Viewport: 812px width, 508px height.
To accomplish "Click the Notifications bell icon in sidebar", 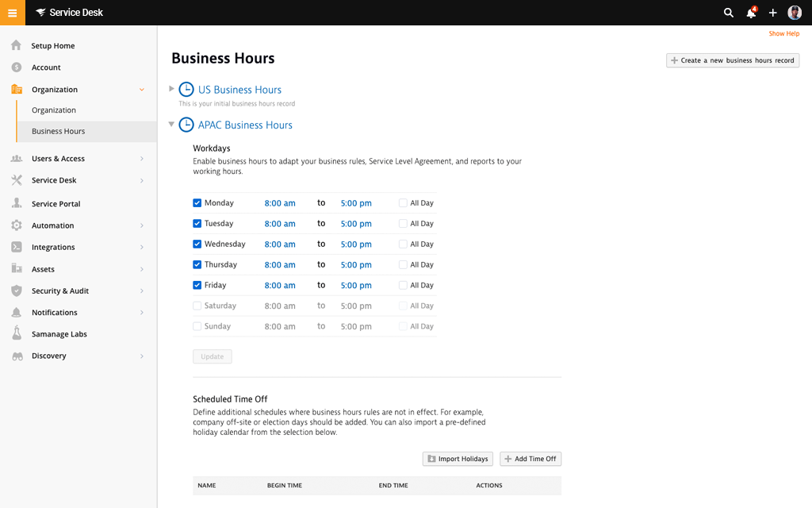I will pyautogui.click(x=17, y=312).
